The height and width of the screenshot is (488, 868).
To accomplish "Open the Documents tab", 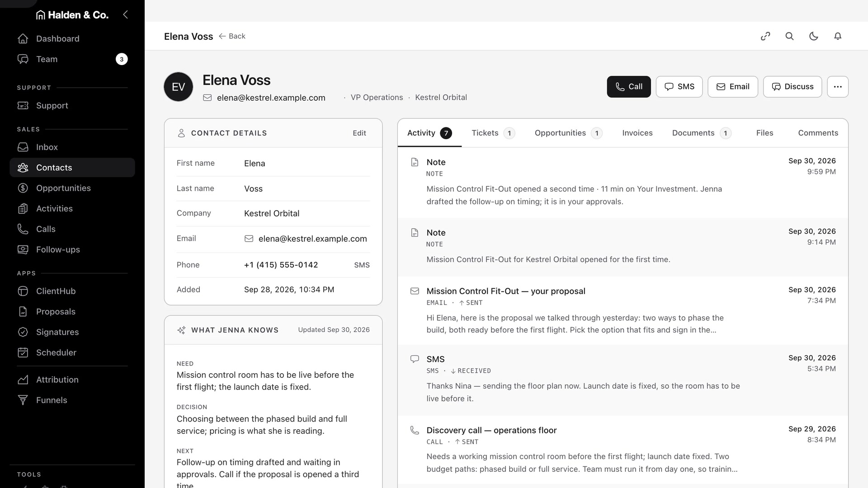I will coord(702,133).
